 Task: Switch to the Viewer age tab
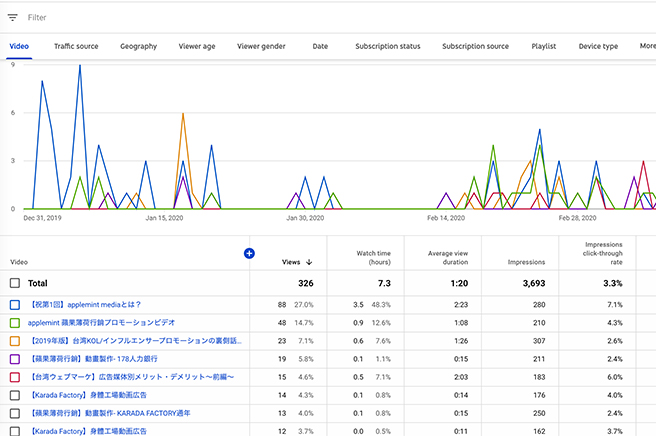pyautogui.click(x=197, y=46)
